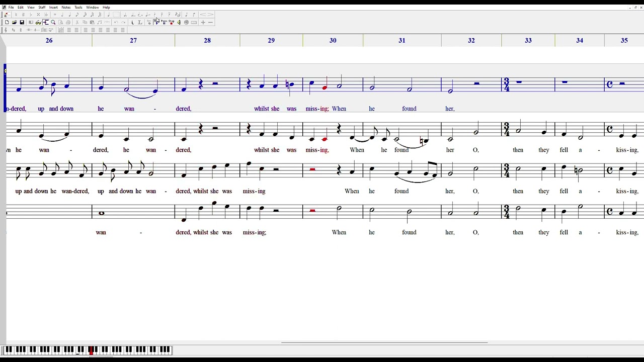
Task: Open the Tools menu
Action: 78,8
